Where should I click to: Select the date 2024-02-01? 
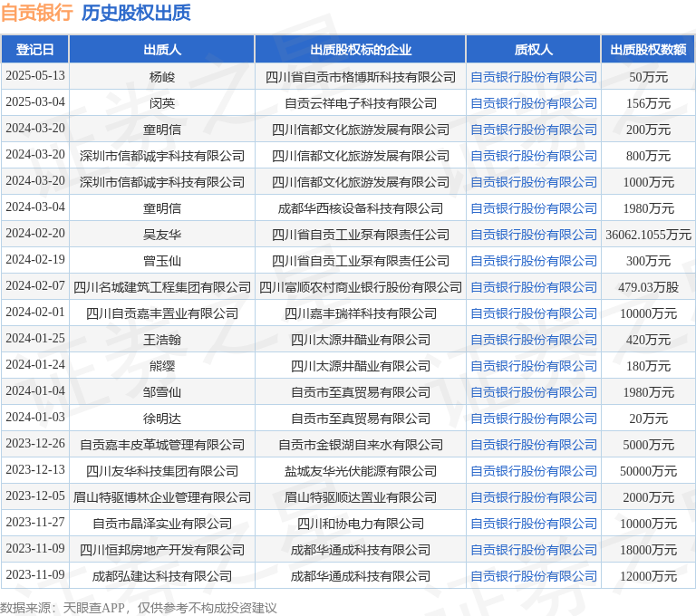pyautogui.click(x=35, y=312)
